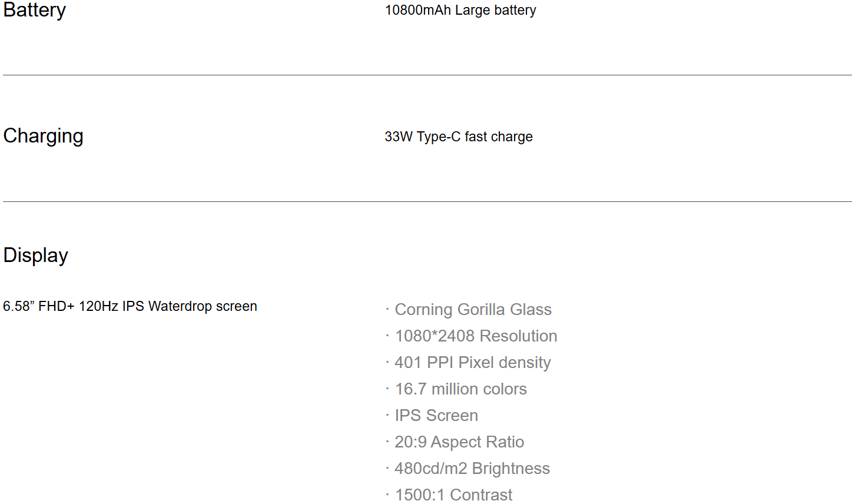This screenshot has width=852, height=504.
Task: Click the 16.7 million colors item
Action: (x=460, y=389)
